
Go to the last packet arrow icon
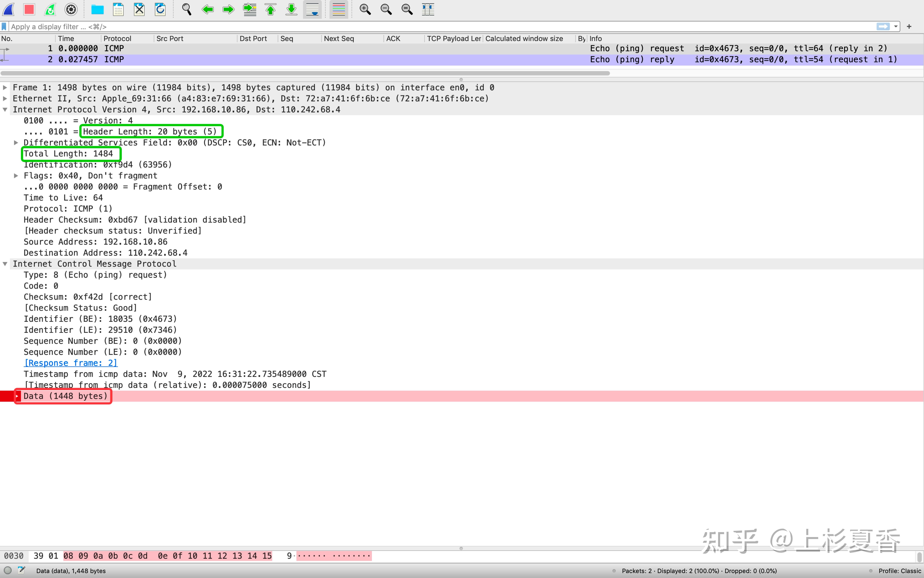(291, 9)
